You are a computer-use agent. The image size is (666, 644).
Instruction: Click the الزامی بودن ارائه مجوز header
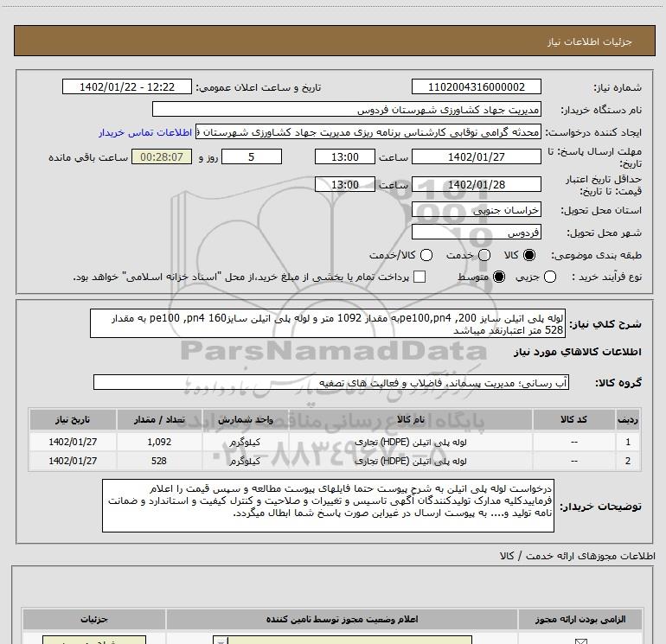pos(580,620)
